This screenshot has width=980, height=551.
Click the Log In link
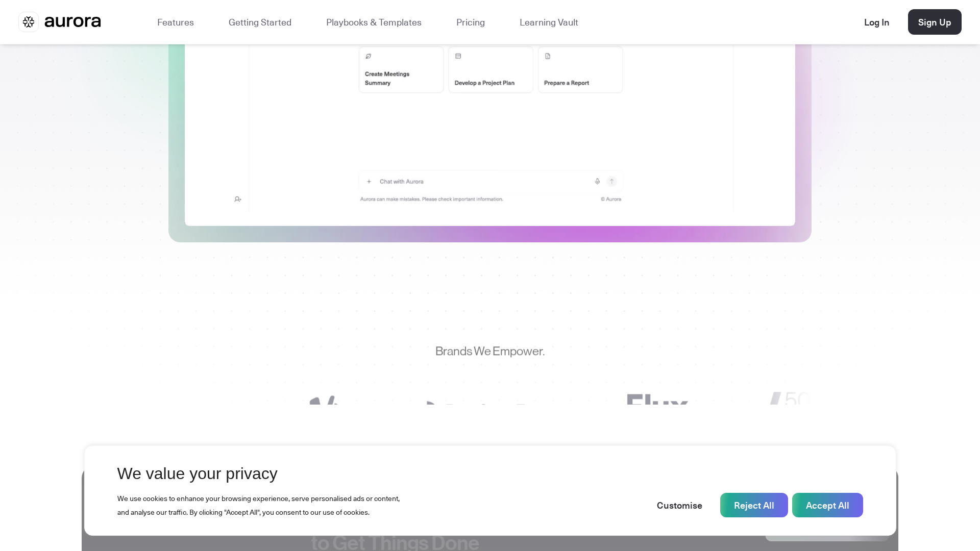click(x=876, y=22)
